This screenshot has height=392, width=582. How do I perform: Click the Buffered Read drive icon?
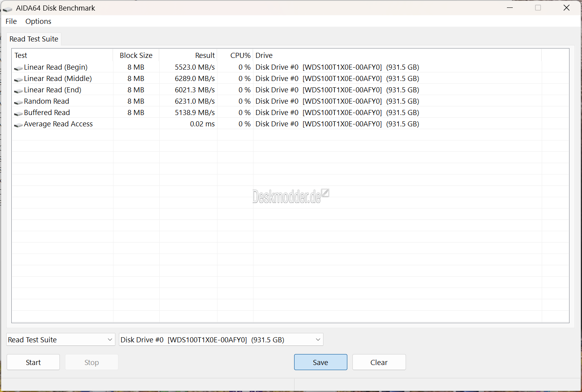[18, 113]
